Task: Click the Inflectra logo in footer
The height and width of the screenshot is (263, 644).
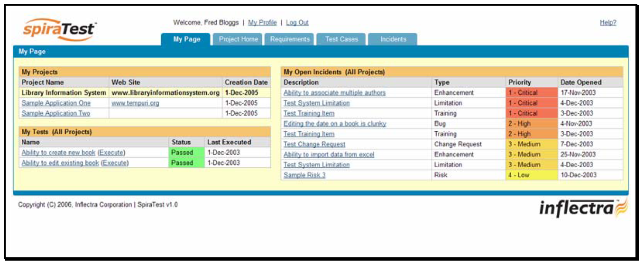Action: pos(584,208)
